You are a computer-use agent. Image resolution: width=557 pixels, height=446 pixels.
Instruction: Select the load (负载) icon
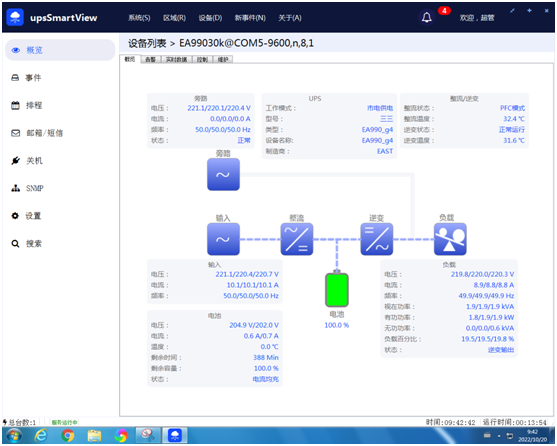tap(450, 239)
